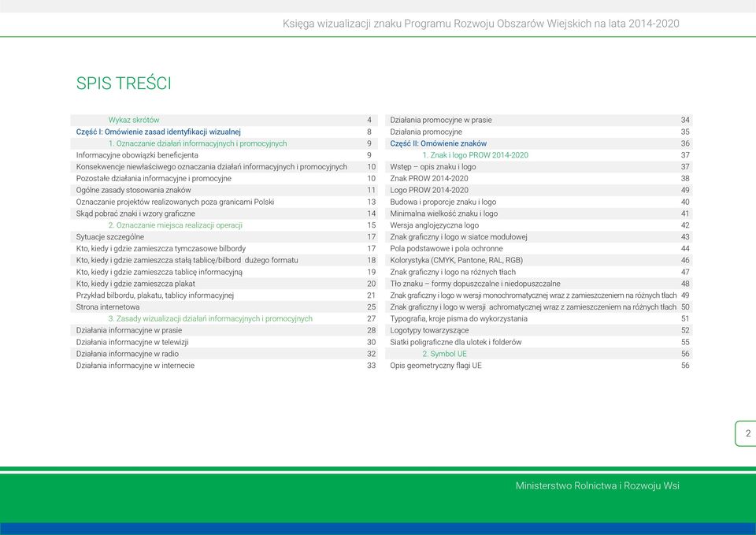Open 'Typografia, kroje pisma do wykorzystania'

(458, 318)
